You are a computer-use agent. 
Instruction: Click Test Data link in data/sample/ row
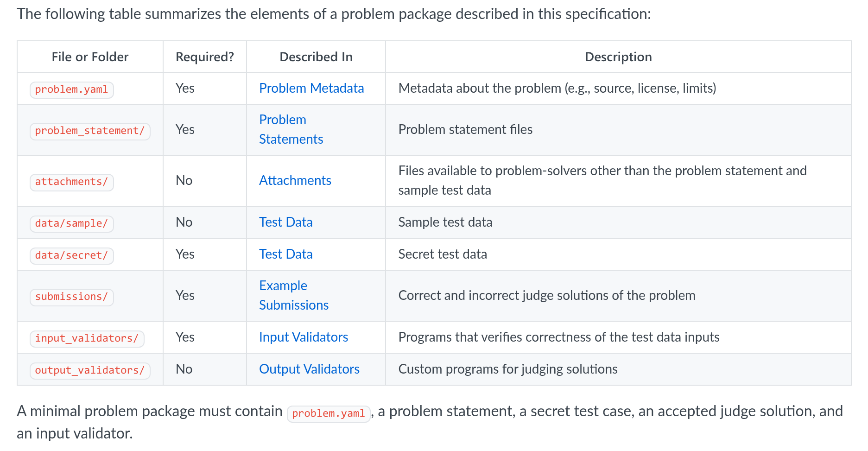[x=285, y=222]
